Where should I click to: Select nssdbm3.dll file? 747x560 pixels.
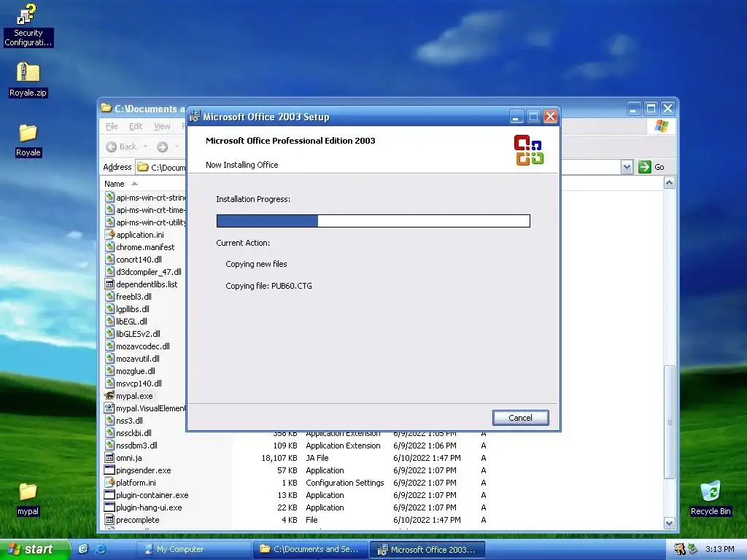coord(131,446)
